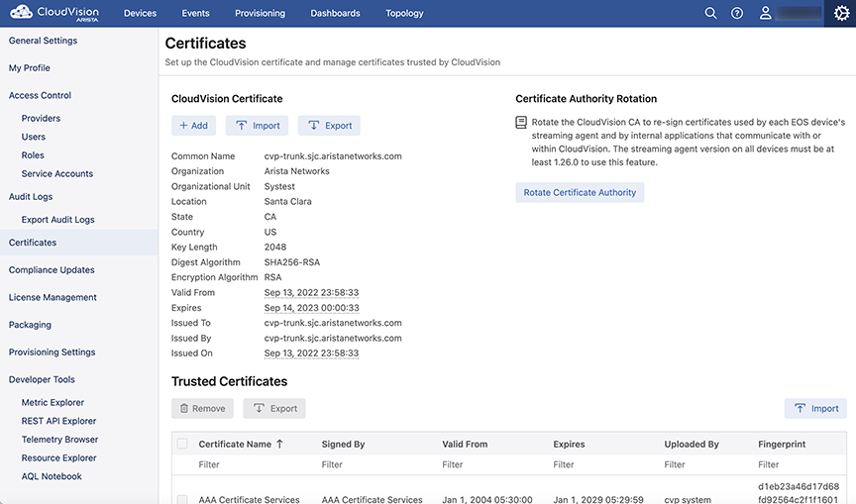
Task: Click Export under Trusted Certificates
Action: pos(274,409)
